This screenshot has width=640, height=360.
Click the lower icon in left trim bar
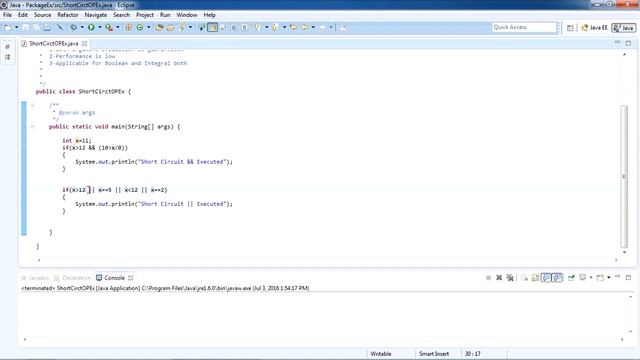coord(8,57)
